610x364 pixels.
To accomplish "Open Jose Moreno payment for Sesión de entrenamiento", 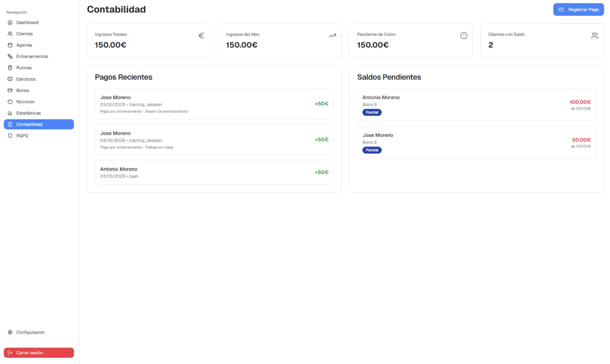I will (214, 104).
